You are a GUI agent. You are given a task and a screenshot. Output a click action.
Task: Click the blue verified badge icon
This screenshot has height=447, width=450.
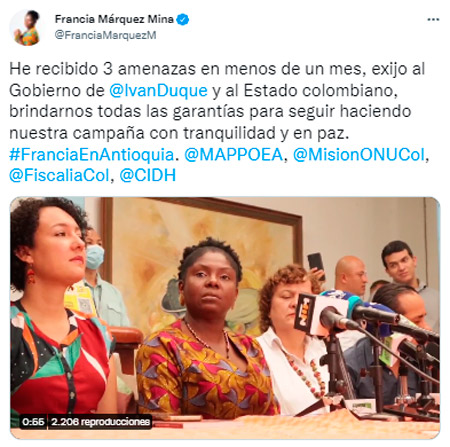(183, 19)
